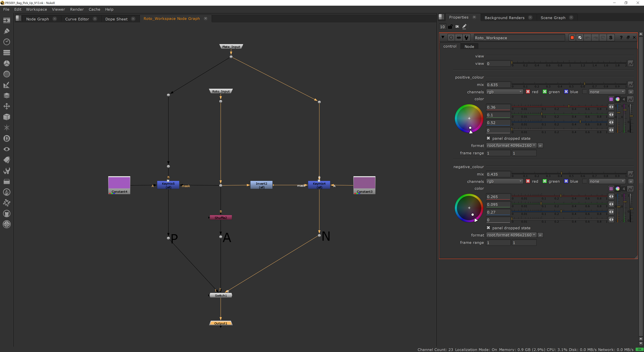The image size is (644, 352).
Task: Open the Deep nodes menu
Action: 7,139
